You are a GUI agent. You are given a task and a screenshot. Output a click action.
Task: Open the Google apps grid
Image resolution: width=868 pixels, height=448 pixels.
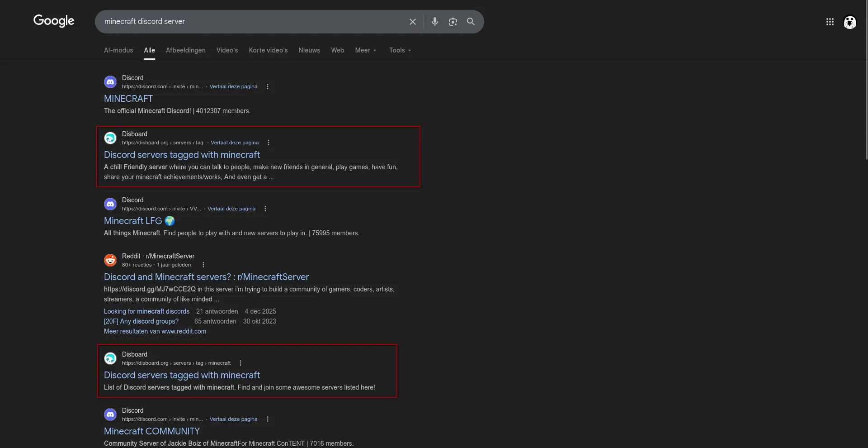tap(830, 22)
